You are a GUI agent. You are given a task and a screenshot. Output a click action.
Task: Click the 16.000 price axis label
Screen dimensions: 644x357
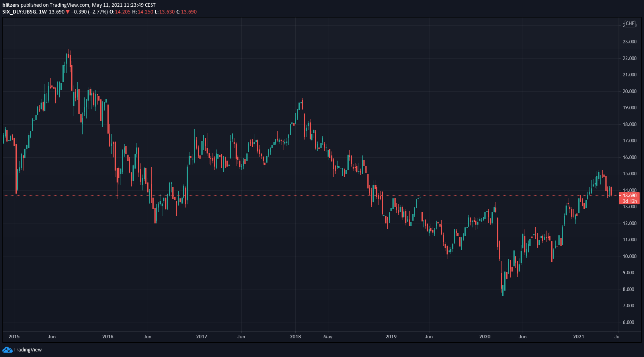pos(630,157)
